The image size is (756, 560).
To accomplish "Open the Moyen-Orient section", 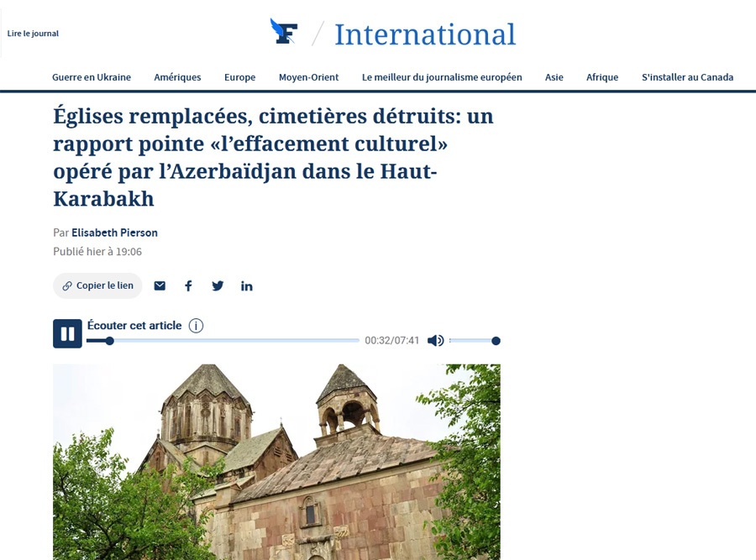I will pyautogui.click(x=308, y=77).
